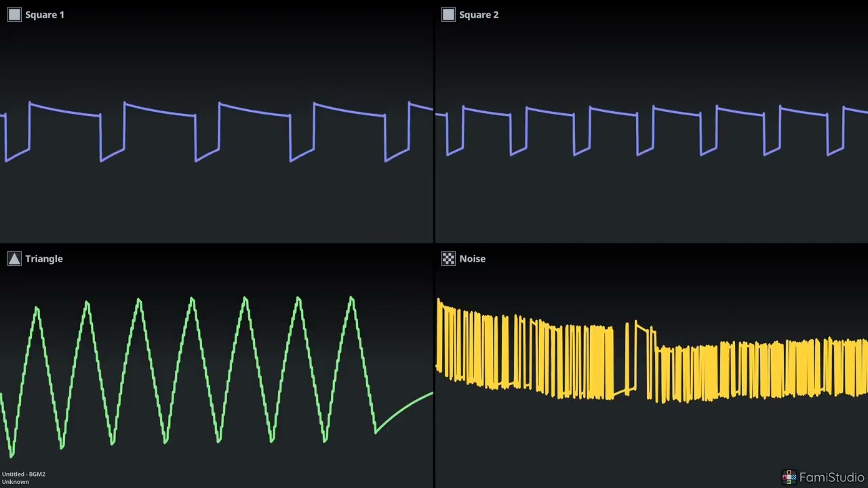Click the Triangle channel icon
Image resolution: width=868 pixels, height=488 pixels.
pyautogui.click(x=14, y=258)
